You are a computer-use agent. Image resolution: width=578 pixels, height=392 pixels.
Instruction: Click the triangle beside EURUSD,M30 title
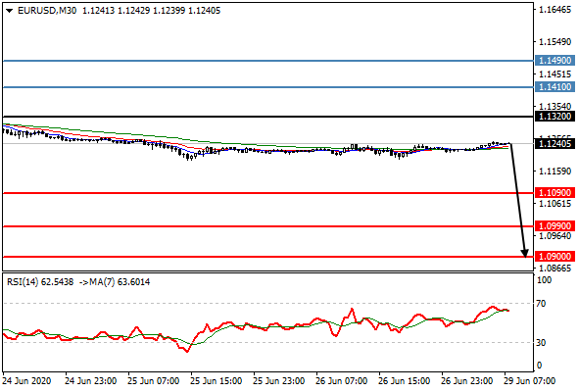[10, 11]
